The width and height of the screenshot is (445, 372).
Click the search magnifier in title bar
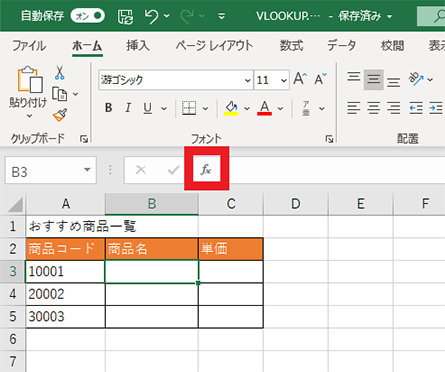tap(439, 16)
